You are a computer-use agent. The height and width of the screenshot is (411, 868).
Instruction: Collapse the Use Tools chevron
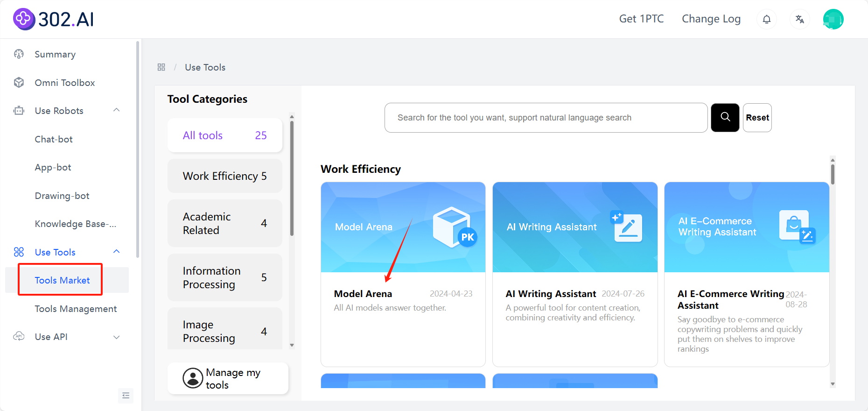coord(117,252)
